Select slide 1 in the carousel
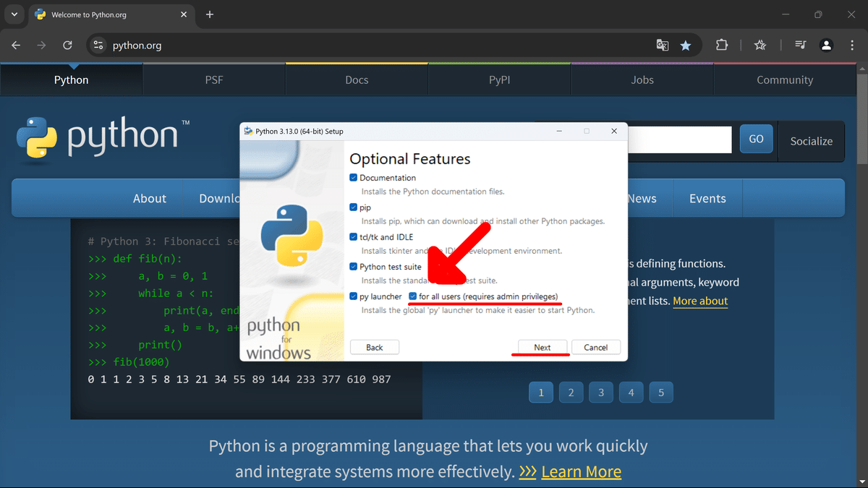 pos(541,393)
